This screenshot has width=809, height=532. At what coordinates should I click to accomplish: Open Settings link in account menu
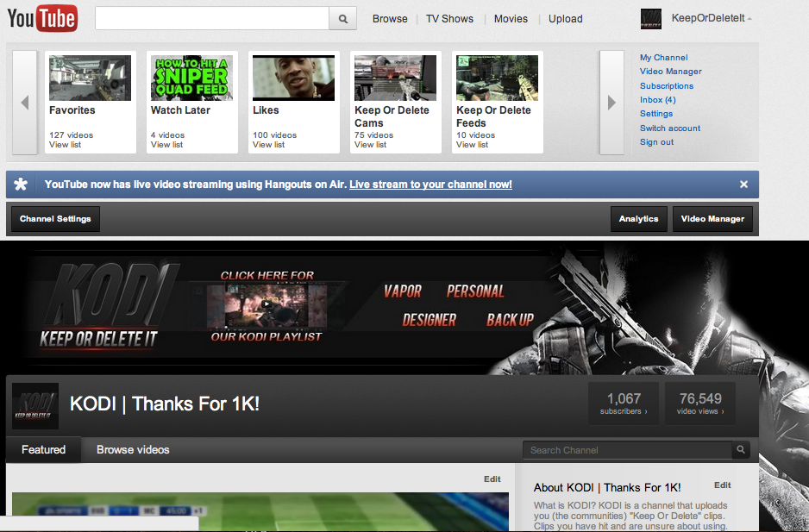coord(656,114)
